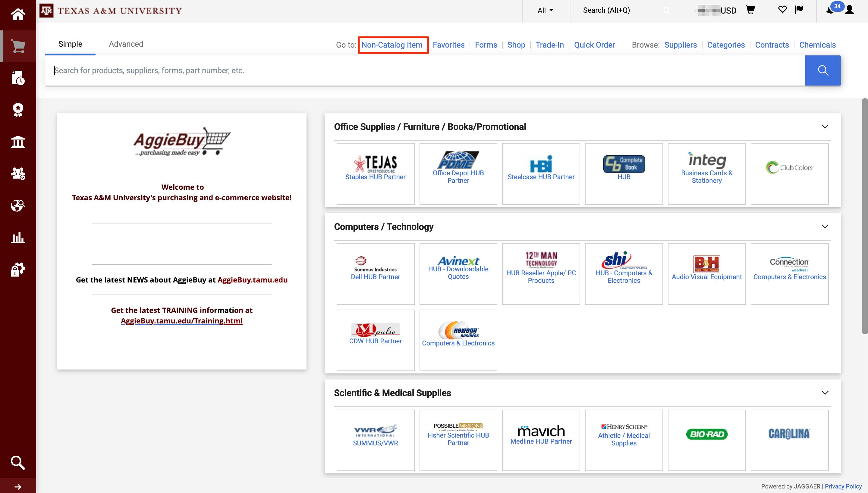Screen dimensions: 868x493
Task: Browse the Contracts category
Action: [772, 45]
